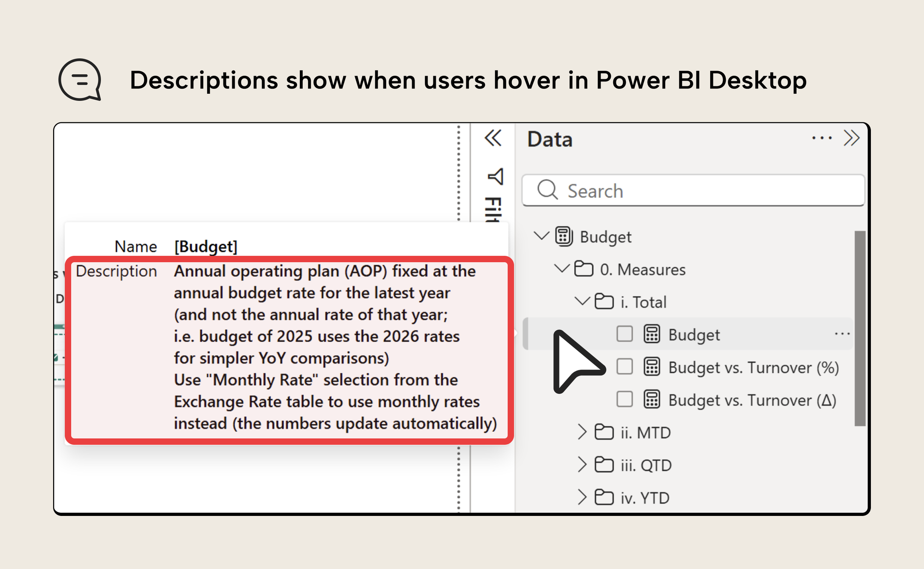The width and height of the screenshot is (924, 569).
Task: Select the ii. MTD folder label
Action: (645, 433)
